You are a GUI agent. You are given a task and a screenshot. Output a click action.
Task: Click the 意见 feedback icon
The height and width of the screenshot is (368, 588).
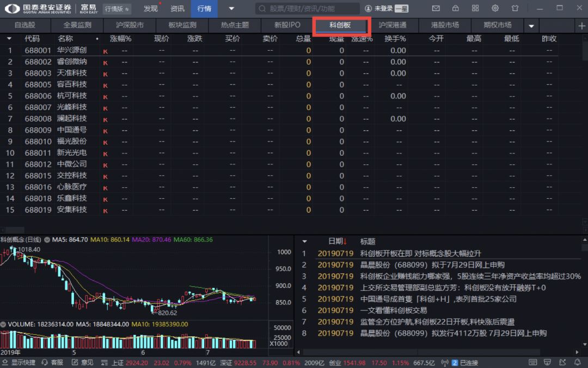pyautogui.click(x=75, y=363)
